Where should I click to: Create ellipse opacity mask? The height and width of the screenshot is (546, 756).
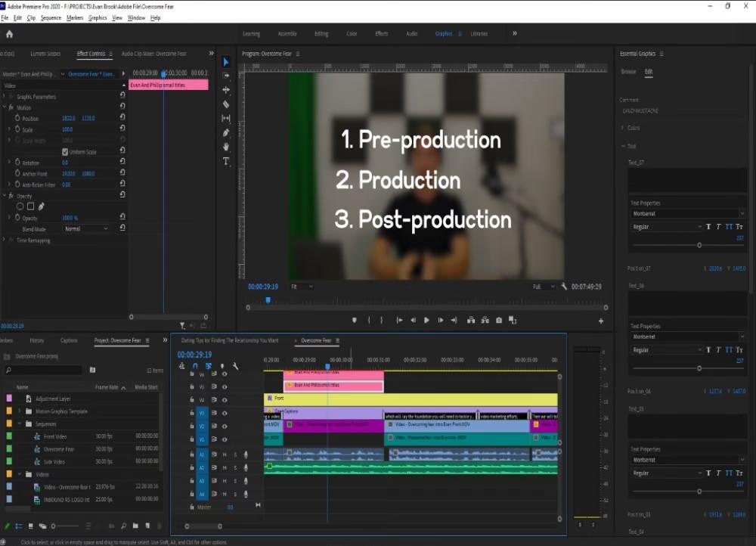[20, 206]
